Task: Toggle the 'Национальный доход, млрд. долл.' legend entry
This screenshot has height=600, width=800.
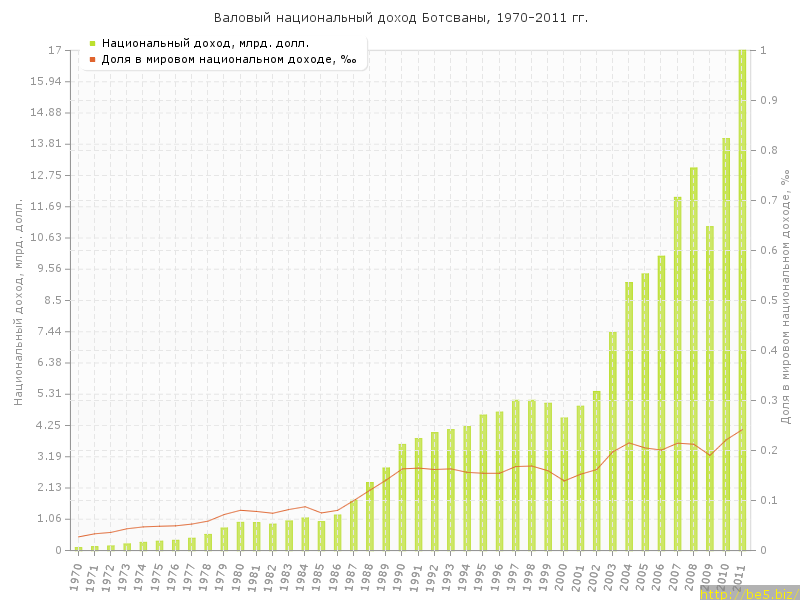Action: (x=205, y=43)
